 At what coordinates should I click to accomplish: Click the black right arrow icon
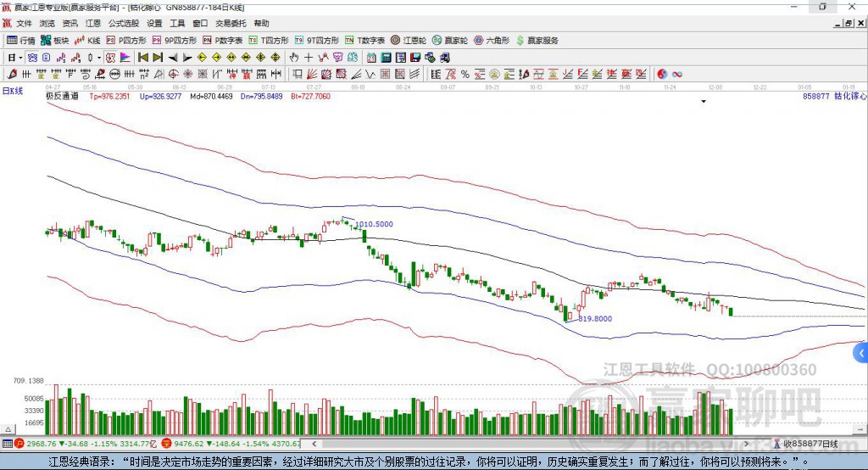(187, 58)
